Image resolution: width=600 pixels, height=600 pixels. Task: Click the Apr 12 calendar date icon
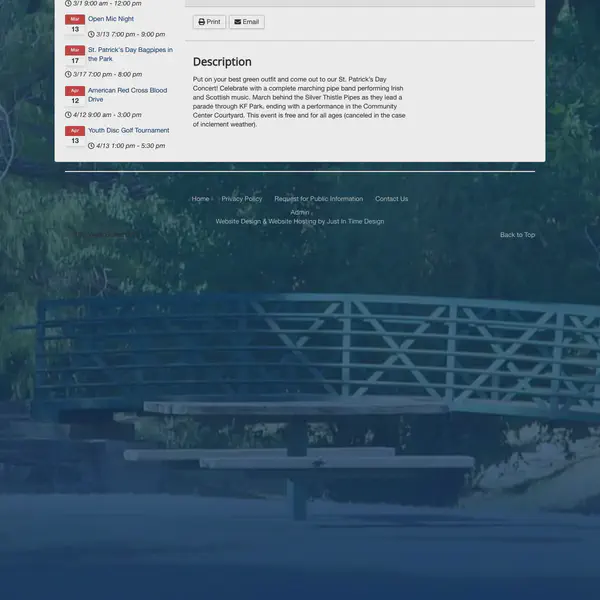pos(75,96)
